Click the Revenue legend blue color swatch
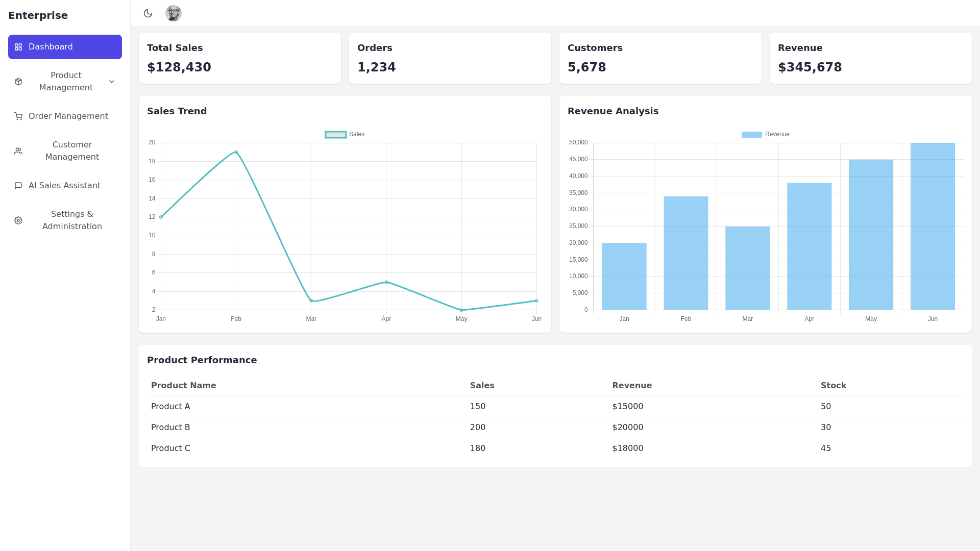The width and height of the screenshot is (980, 551). (x=751, y=135)
